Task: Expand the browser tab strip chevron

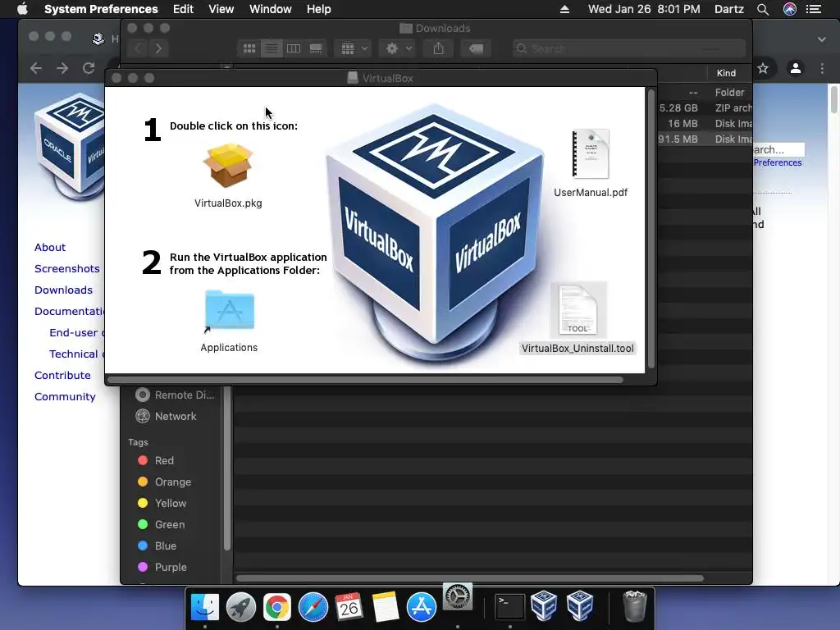Action: coord(822,39)
